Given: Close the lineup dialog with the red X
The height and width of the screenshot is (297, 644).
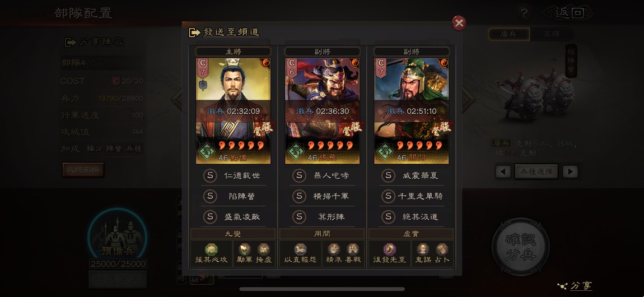Looking at the screenshot, I should 459,23.
